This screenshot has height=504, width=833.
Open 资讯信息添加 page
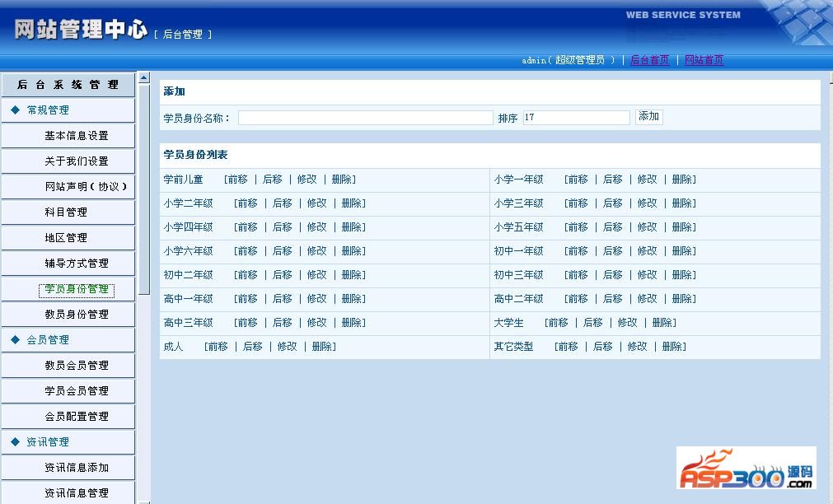pyautogui.click(x=77, y=467)
